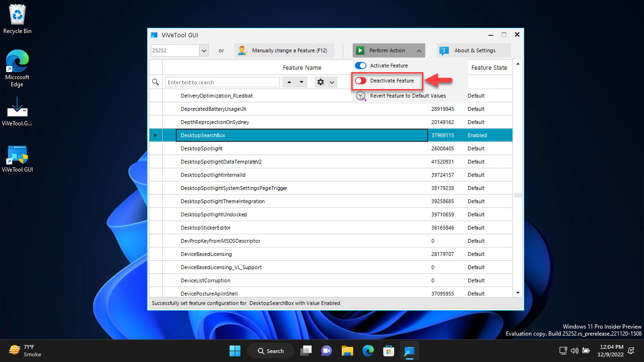This screenshot has height=362, width=644.
Task: Click the next result down arrow
Action: coord(301,82)
